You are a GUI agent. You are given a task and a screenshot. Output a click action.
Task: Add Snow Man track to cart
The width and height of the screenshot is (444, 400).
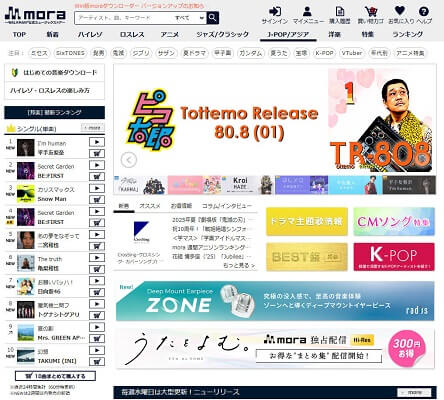point(97,200)
